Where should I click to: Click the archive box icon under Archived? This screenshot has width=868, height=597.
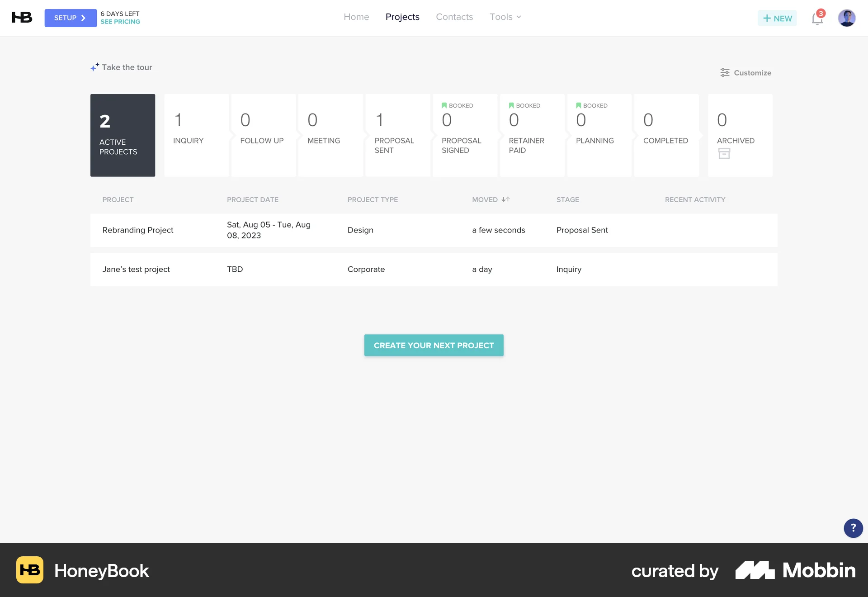pos(724,153)
